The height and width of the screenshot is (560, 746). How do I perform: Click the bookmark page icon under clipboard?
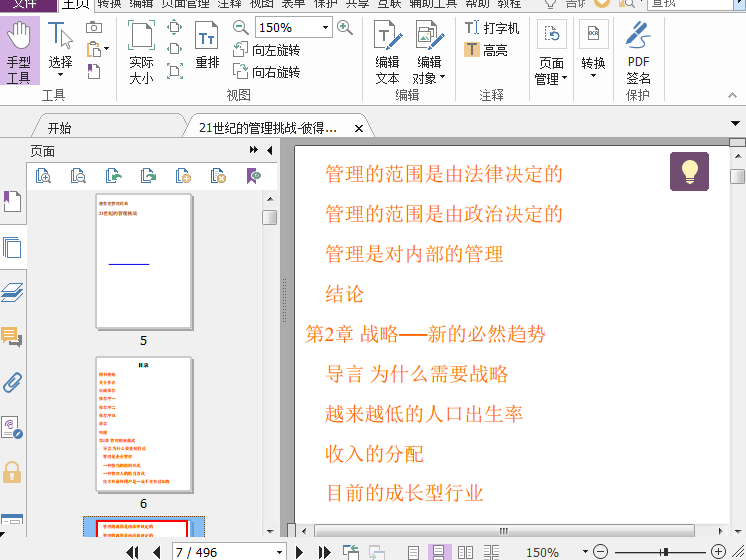(94, 71)
